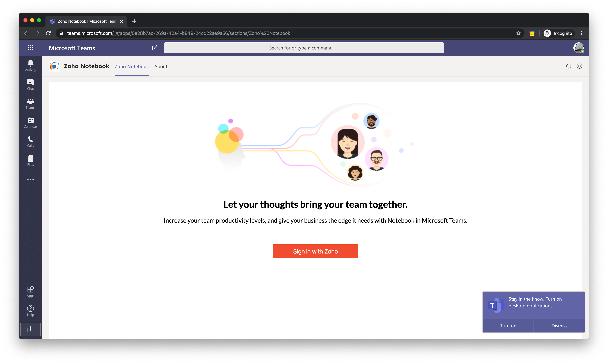
Task: Open Files from the sidebar
Action: (x=30, y=161)
